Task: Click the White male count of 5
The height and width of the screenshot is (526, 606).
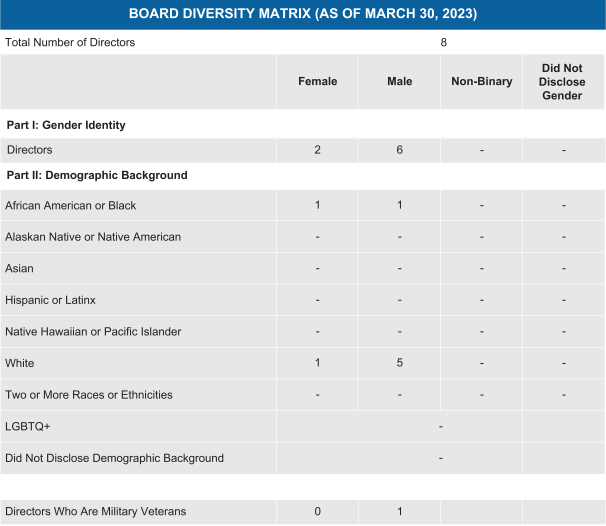Action: pos(399,363)
